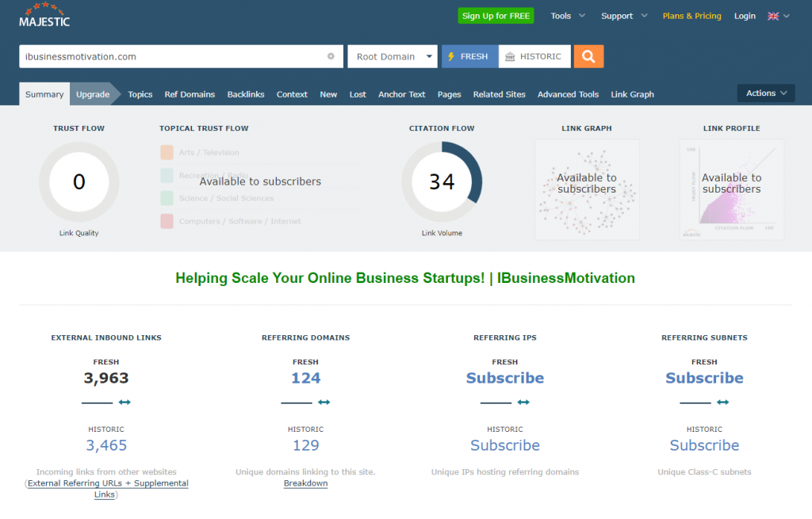Click the Trust Flow gauge showing 0

(79, 181)
